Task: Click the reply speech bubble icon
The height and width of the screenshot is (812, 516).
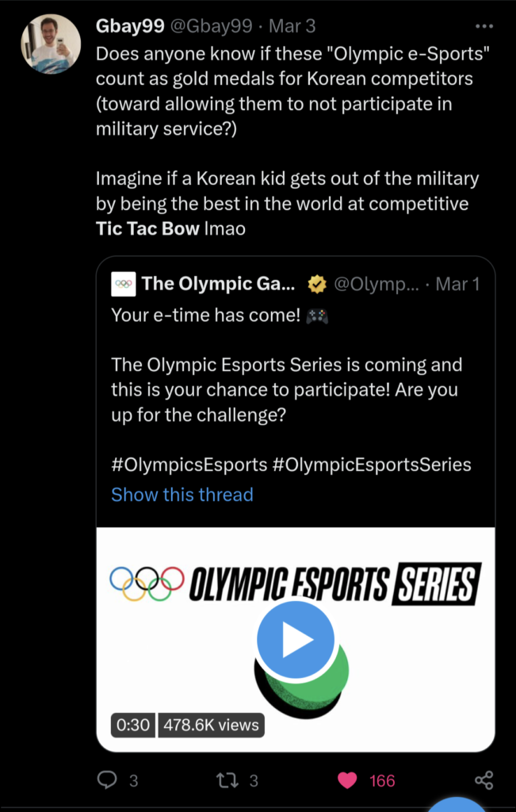Action: 107,780
